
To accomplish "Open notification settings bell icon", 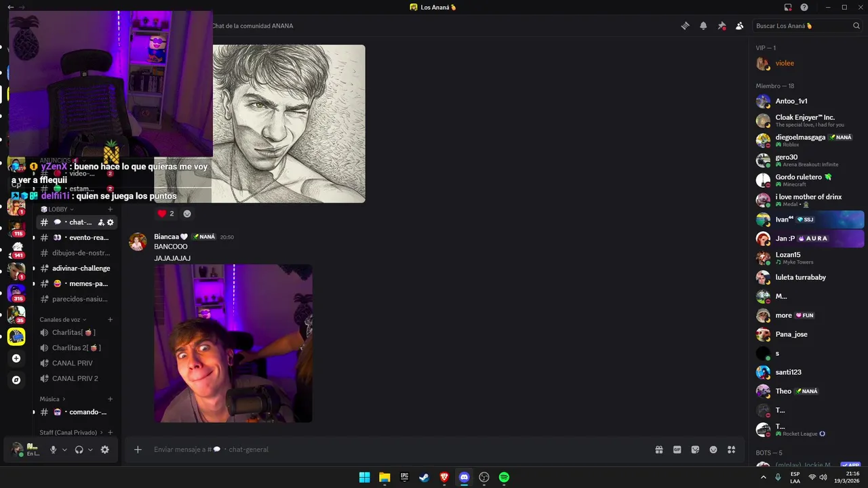I will point(703,26).
